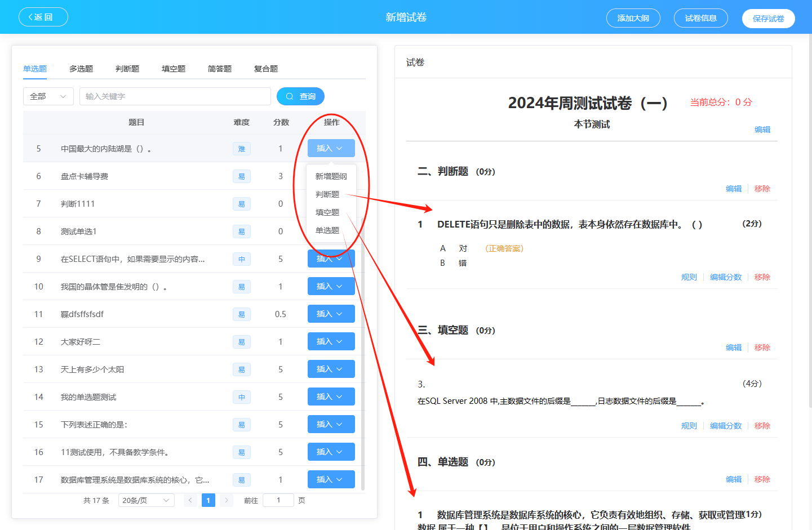The width and height of the screenshot is (812, 530).
Task: Go to previous page arrow in pagination
Action: point(190,500)
